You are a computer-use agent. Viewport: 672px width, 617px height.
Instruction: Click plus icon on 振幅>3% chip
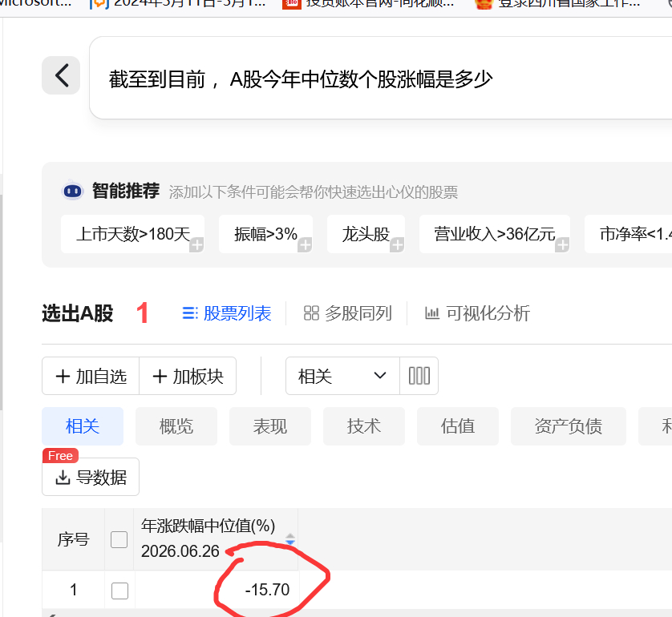click(305, 245)
